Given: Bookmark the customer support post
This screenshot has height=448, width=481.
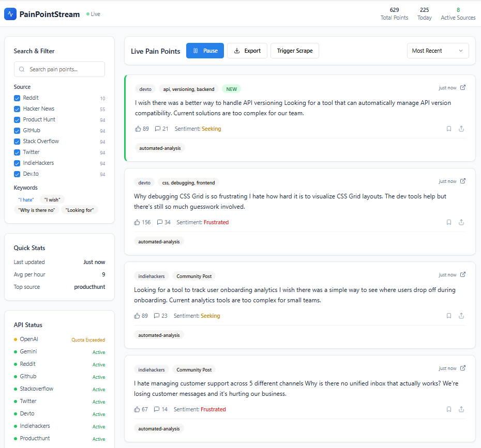Looking at the screenshot, I should pyautogui.click(x=449, y=409).
